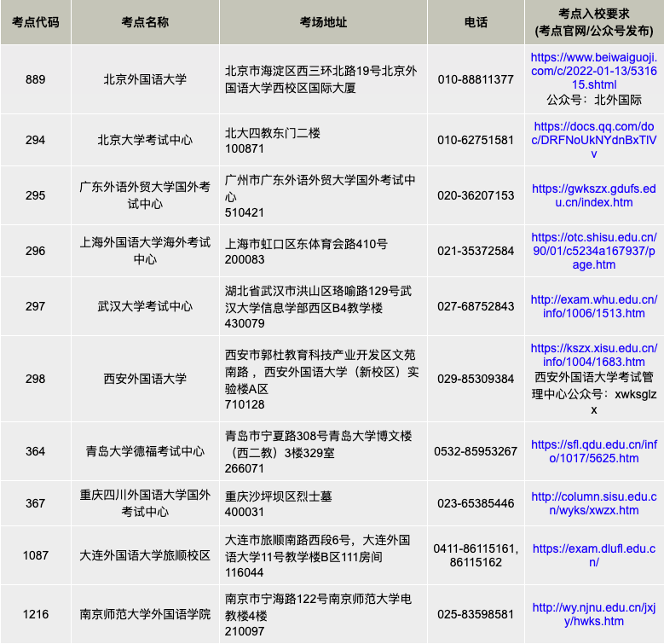
Task: Open the column.sisu.edu.cn link
Action: [594, 503]
